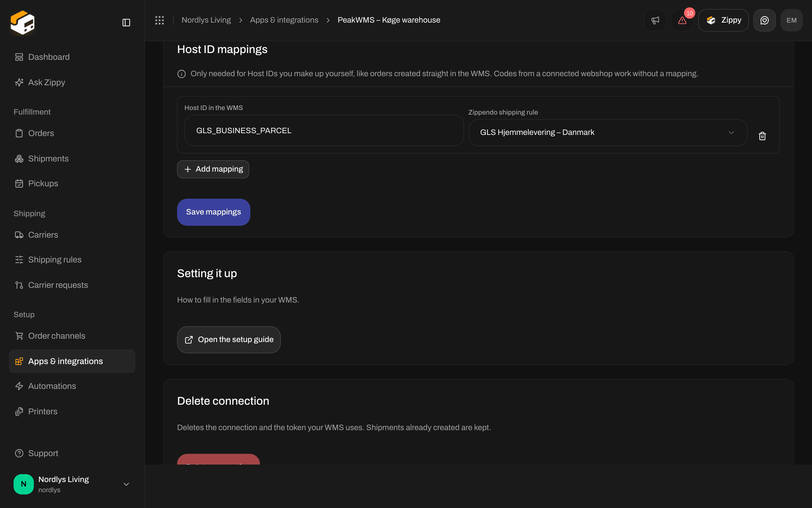Viewport: 812px width, 508px height.
Task: Open Orders page
Action: (72, 133)
